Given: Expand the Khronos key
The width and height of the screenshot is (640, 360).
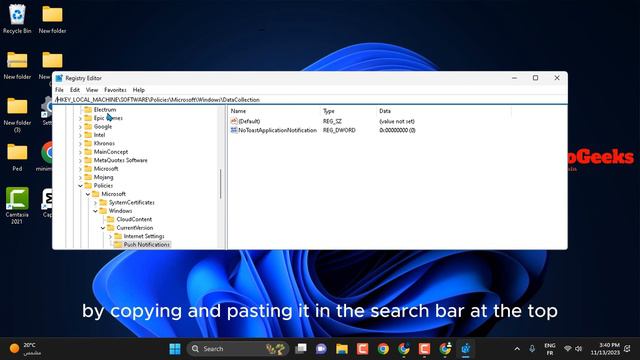Looking at the screenshot, I should (x=80, y=144).
